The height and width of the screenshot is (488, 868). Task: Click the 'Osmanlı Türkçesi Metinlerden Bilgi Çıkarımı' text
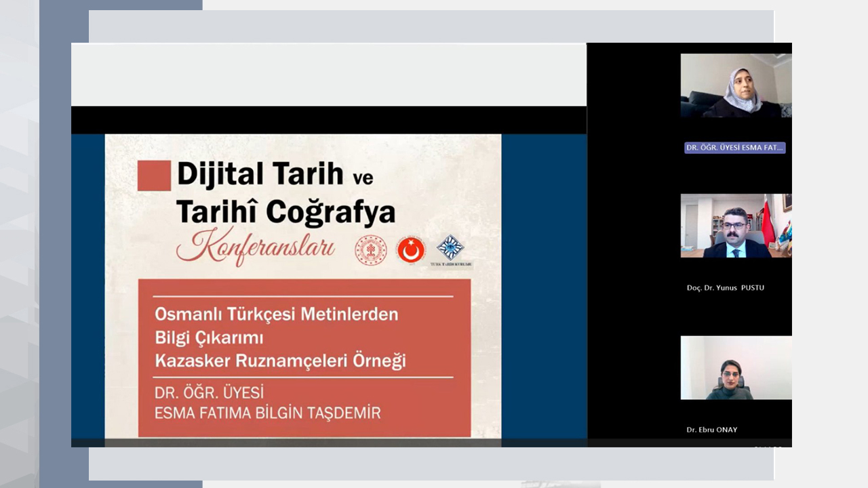[277, 325]
